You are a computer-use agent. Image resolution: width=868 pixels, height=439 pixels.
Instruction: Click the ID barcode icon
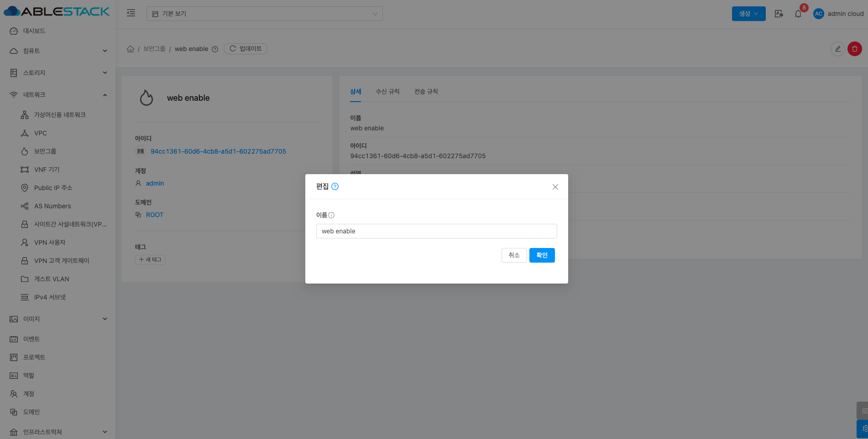pyautogui.click(x=141, y=151)
